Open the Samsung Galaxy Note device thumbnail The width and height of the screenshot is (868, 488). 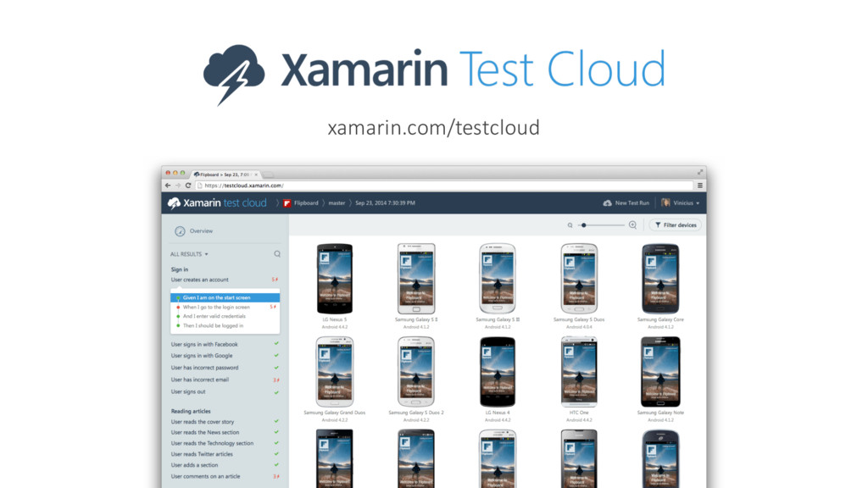[x=660, y=372]
